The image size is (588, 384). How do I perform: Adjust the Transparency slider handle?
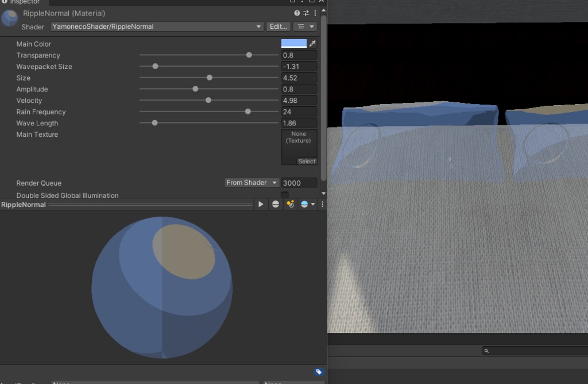[x=249, y=55]
